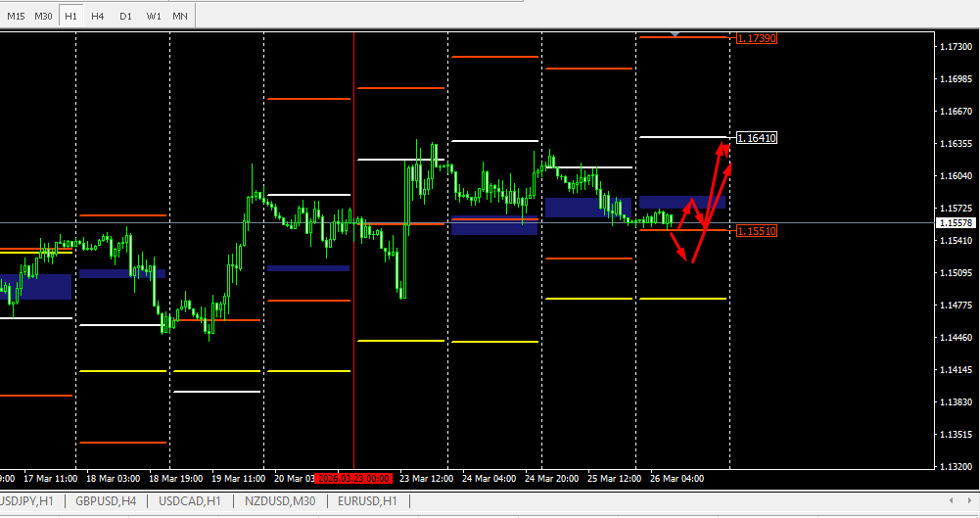Click the 1.17300 price scale value

click(x=957, y=47)
